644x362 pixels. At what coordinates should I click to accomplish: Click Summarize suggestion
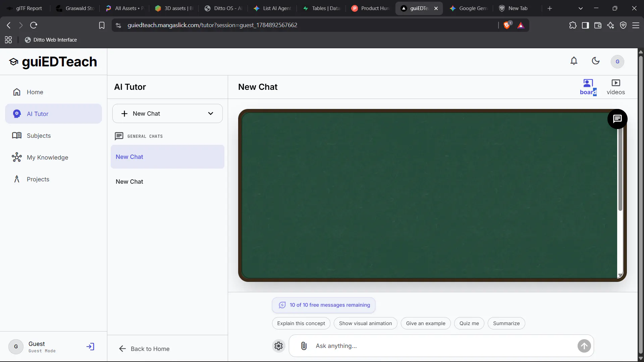[506, 323]
